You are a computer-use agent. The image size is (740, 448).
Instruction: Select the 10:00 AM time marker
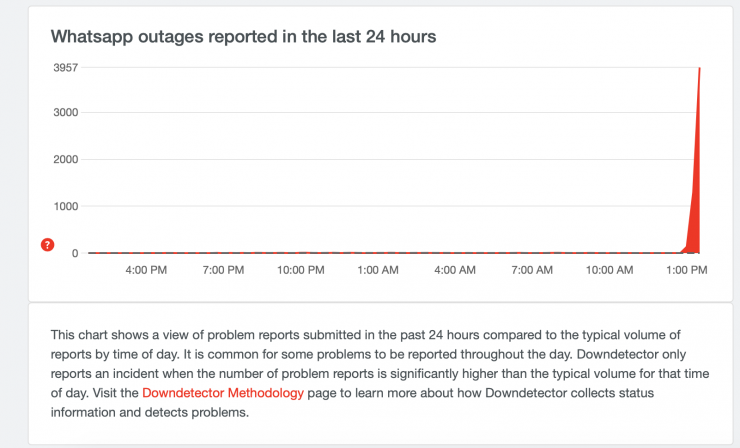tap(608, 270)
